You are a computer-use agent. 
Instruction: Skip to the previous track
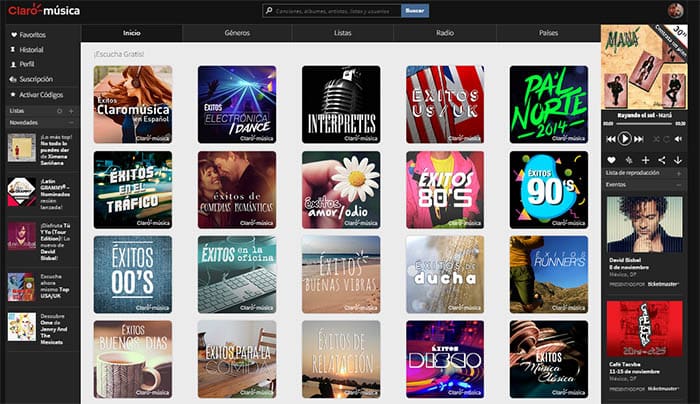click(611, 139)
